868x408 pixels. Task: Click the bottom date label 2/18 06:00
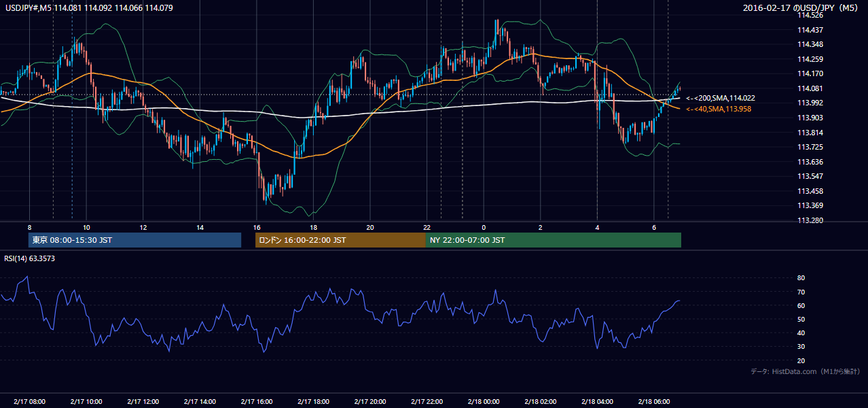(x=654, y=401)
